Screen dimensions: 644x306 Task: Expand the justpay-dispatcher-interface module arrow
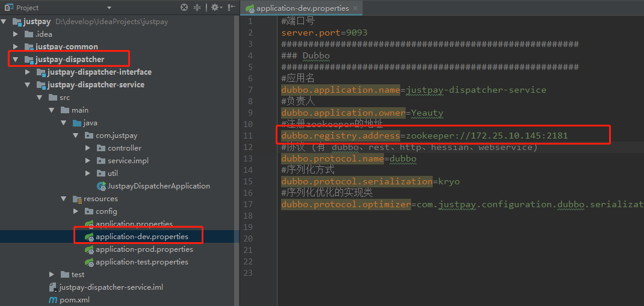point(28,72)
